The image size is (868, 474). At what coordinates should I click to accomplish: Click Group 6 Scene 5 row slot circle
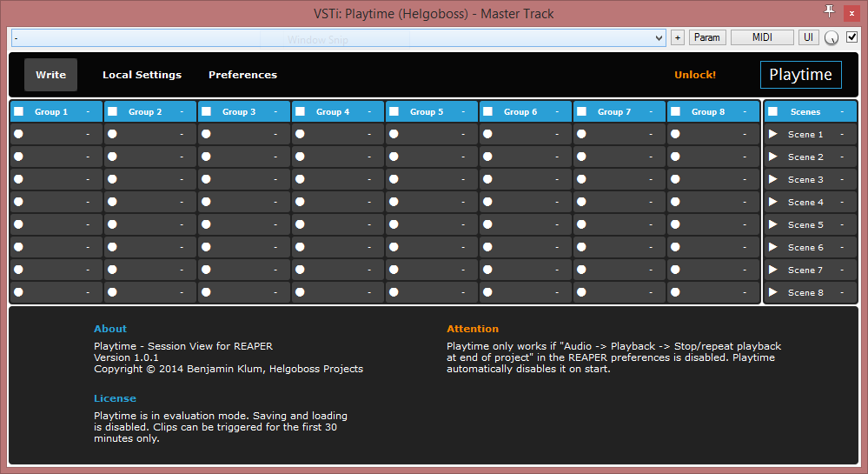(x=487, y=224)
